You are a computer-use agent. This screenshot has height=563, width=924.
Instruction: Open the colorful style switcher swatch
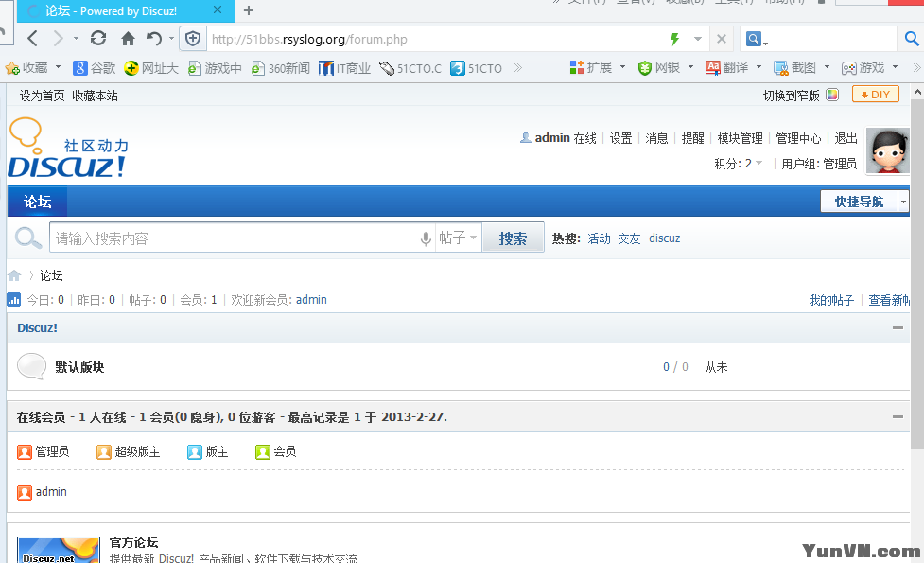click(832, 95)
